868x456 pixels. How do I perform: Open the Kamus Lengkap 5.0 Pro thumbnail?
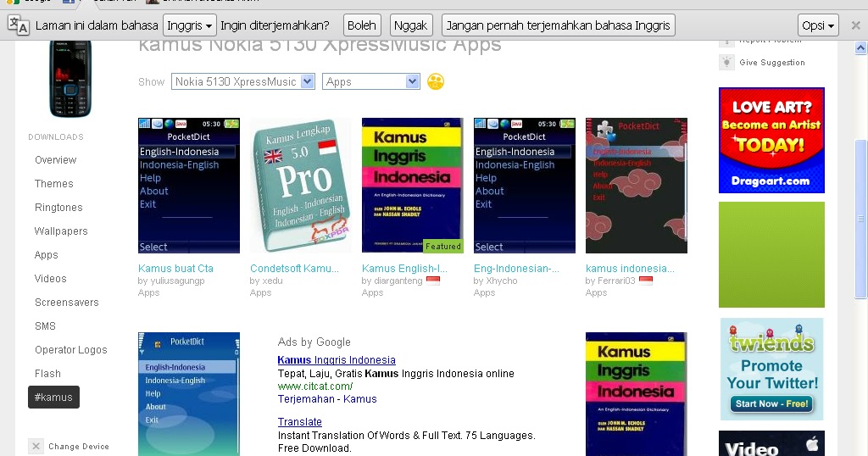[x=301, y=186]
